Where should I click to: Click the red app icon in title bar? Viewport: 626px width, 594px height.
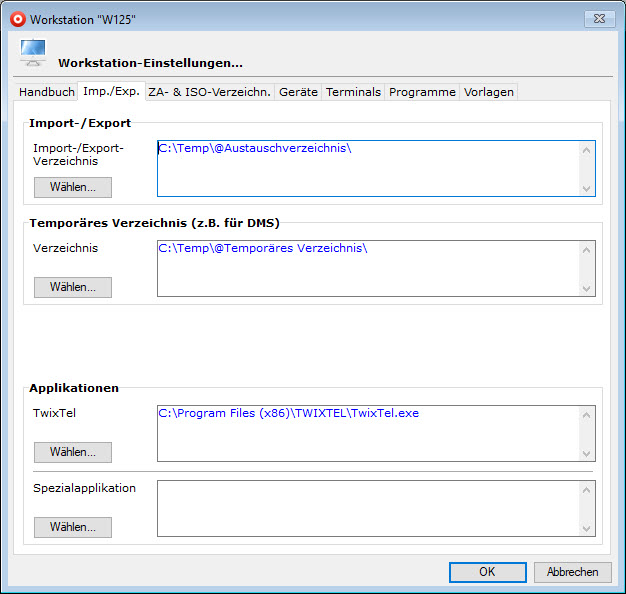[x=17, y=18]
